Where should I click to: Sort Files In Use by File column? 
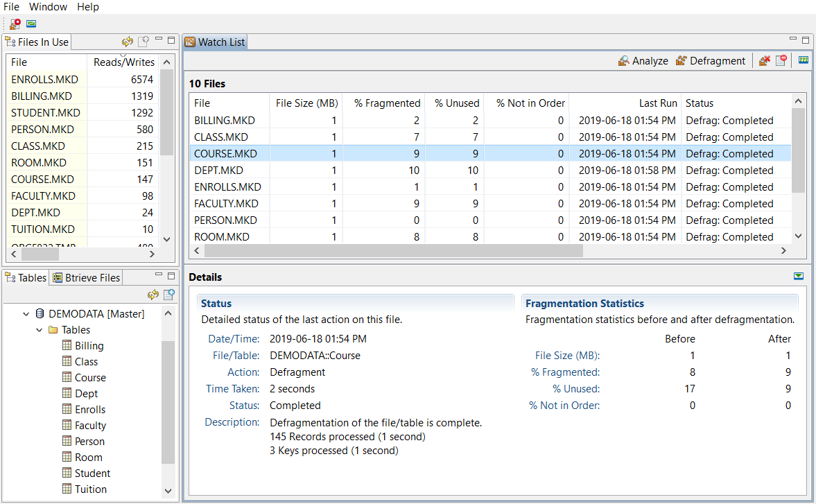[x=46, y=62]
